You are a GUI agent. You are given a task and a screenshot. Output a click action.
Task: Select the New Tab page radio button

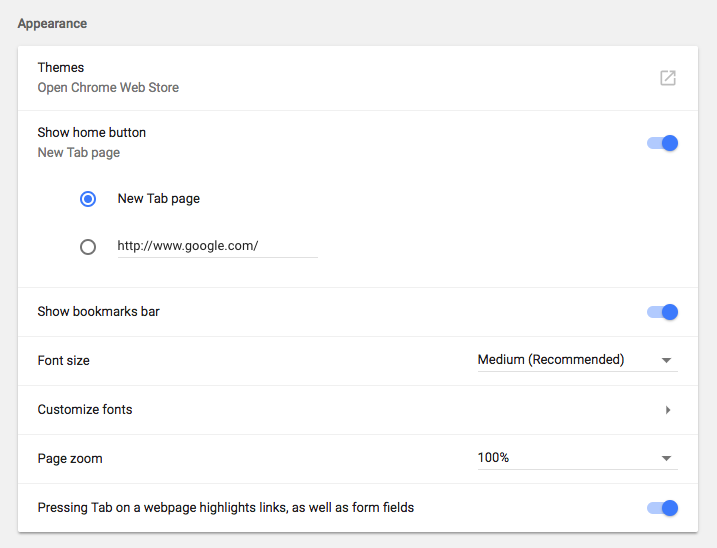click(88, 199)
